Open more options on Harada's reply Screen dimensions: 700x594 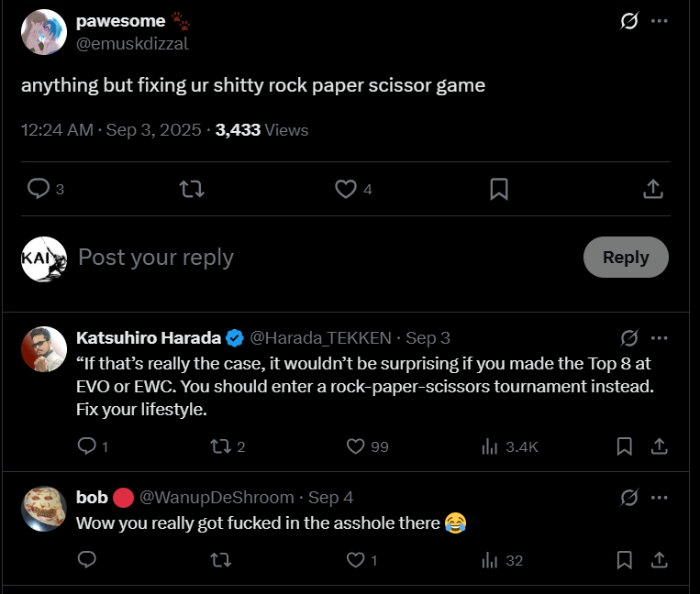(659, 338)
